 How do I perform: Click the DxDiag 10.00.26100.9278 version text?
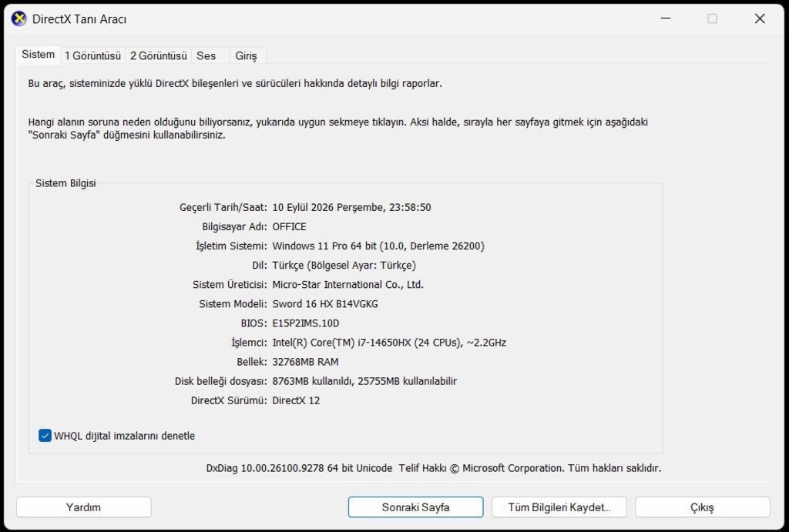click(x=299, y=468)
